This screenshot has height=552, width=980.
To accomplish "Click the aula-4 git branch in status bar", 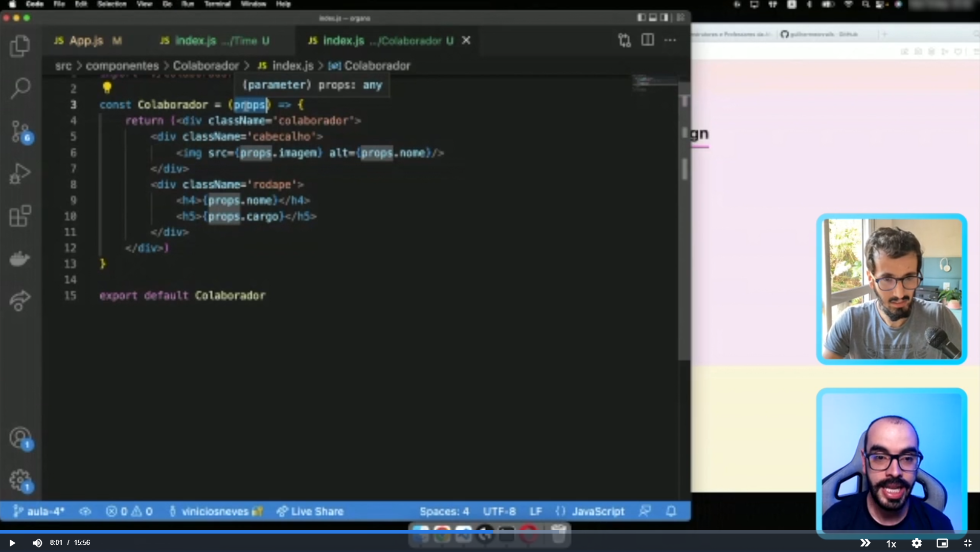I will coord(39,511).
